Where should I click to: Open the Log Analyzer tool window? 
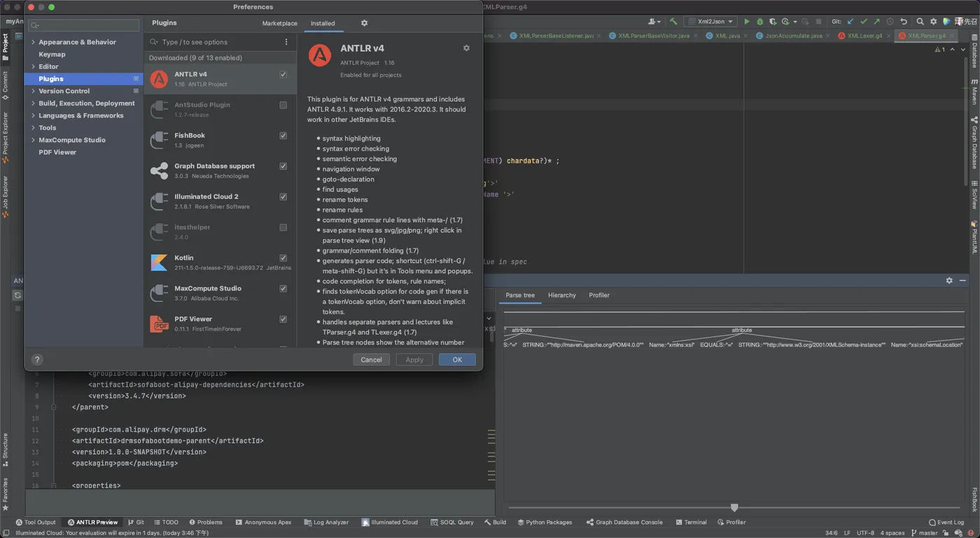point(327,522)
